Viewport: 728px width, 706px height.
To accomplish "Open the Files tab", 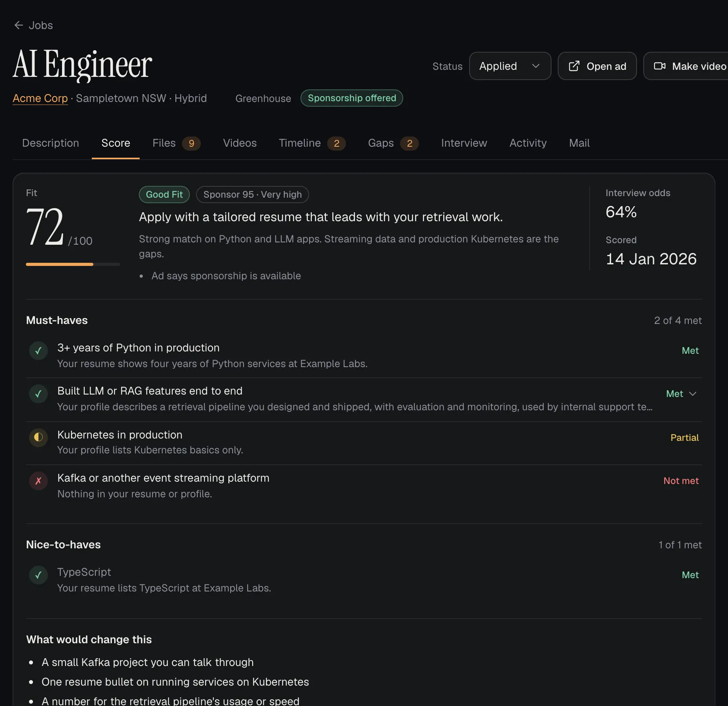I will point(177,143).
